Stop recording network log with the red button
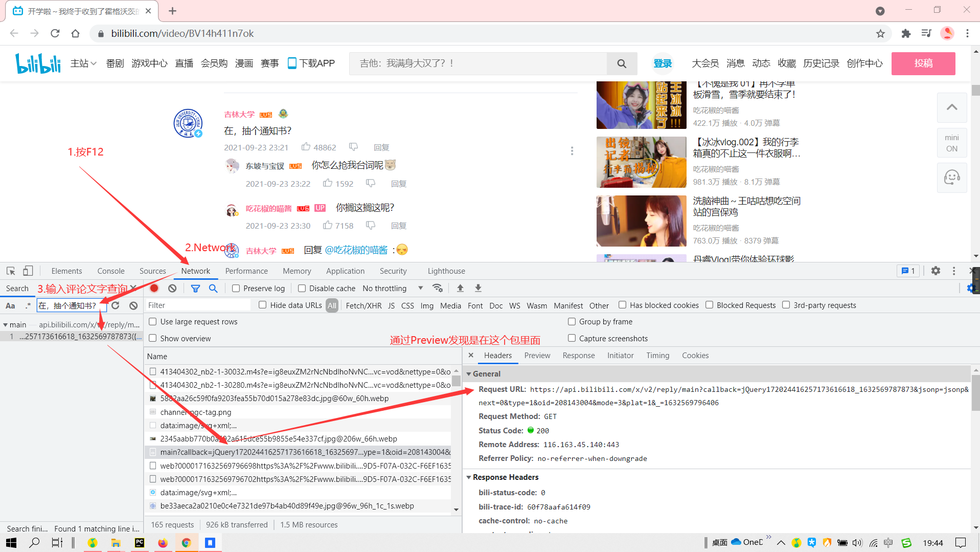Image resolution: width=980 pixels, height=552 pixels. pyautogui.click(x=154, y=289)
